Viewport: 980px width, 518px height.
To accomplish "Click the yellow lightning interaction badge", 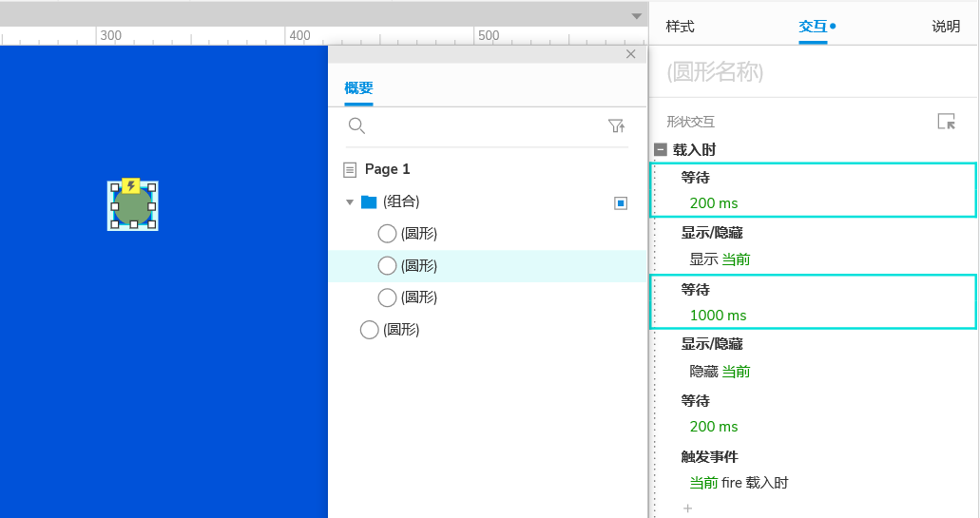I will point(130,185).
